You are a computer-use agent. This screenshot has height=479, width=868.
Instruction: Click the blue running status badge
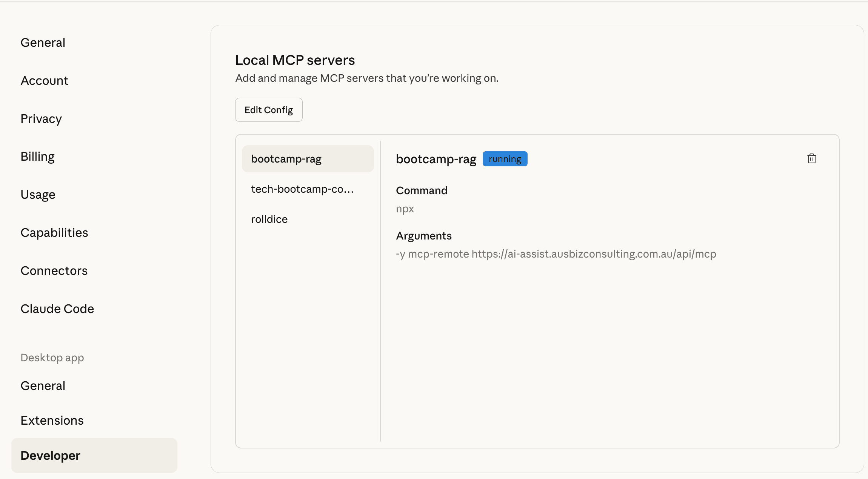[x=505, y=159]
